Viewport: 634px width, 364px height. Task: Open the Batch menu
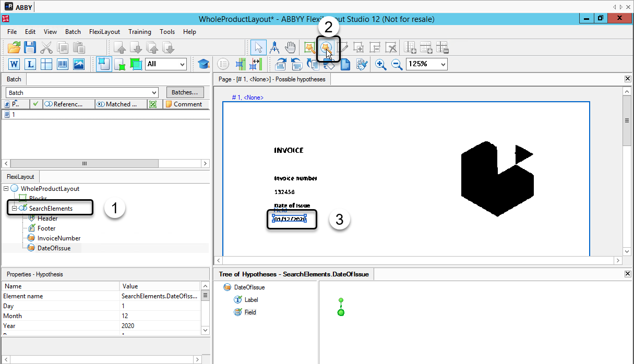tap(73, 32)
